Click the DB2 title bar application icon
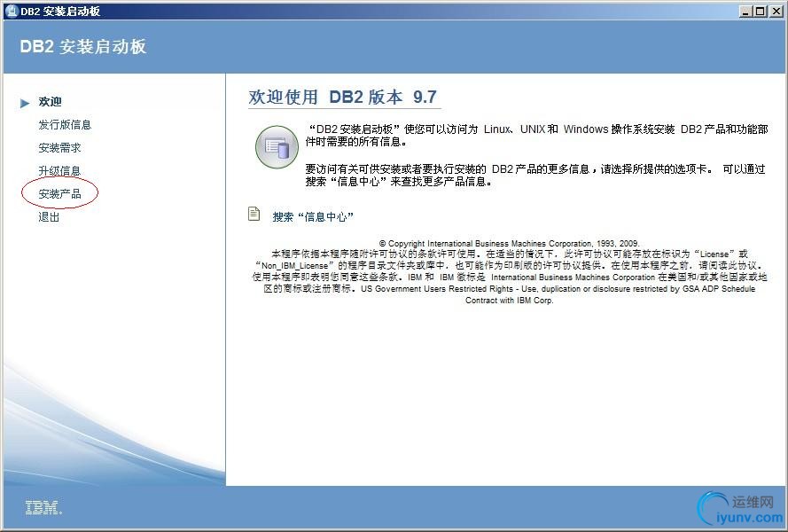This screenshot has height=532, width=788. (x=11, y=11)
